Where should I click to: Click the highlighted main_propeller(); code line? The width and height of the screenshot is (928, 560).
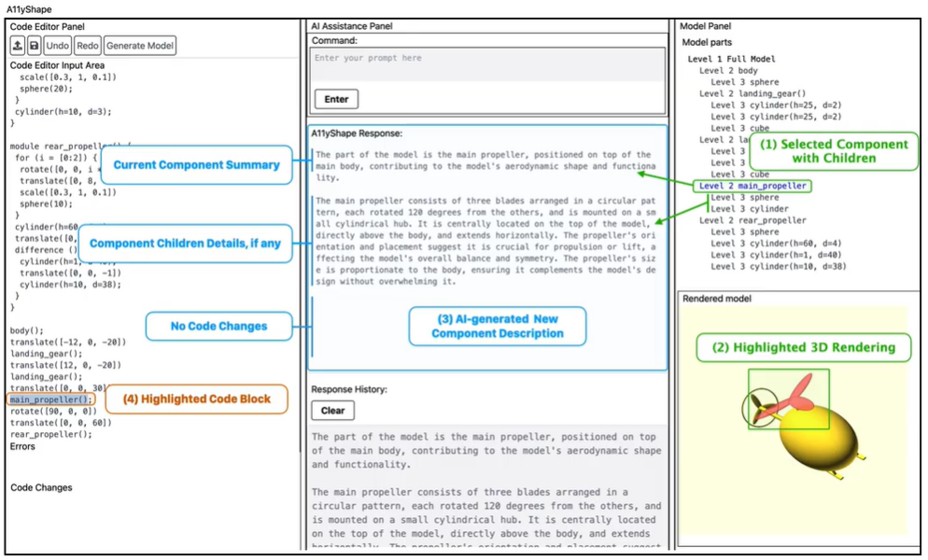click(51, 399)
